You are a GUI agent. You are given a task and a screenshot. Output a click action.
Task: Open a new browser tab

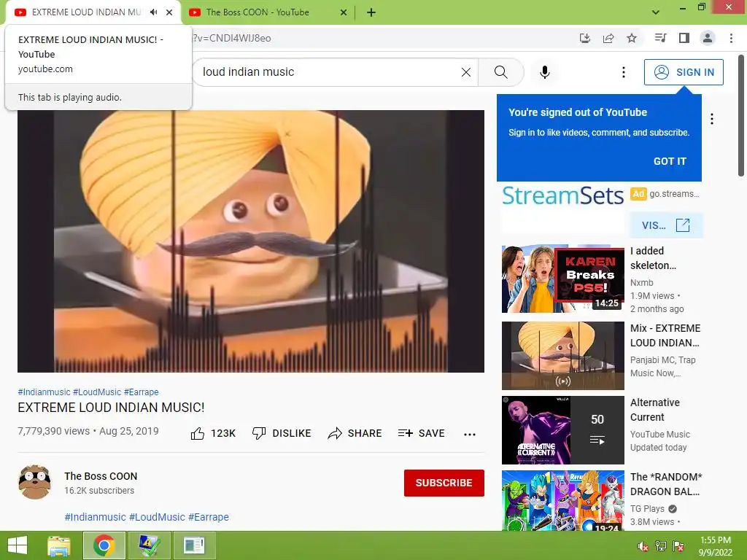pos(371,12)
